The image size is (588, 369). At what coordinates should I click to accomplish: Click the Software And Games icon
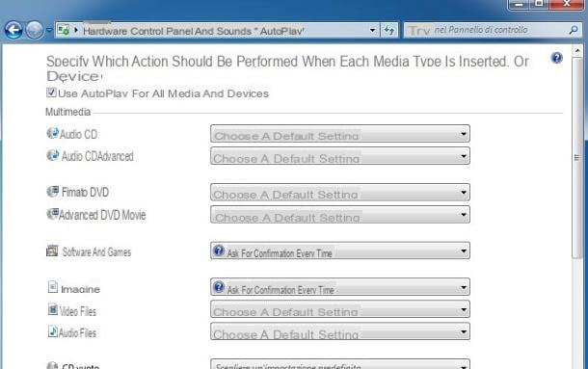coord(52,250)
